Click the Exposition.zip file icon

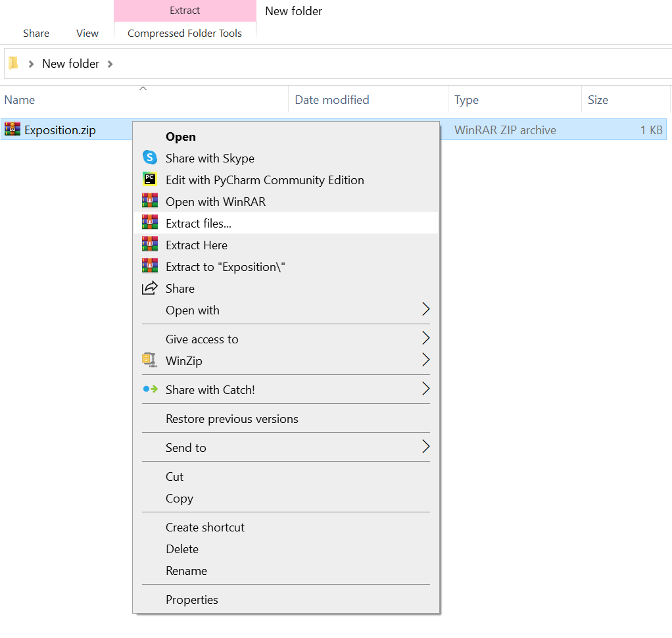pos(12,129)
